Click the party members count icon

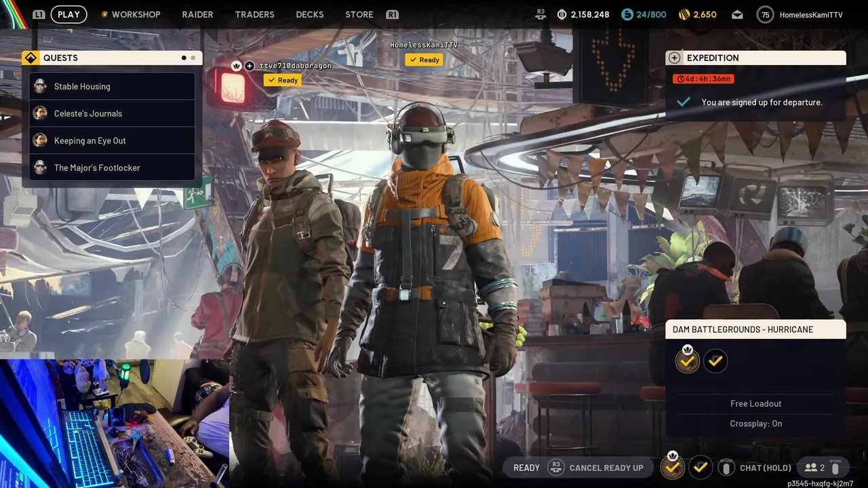pos(810,468)
